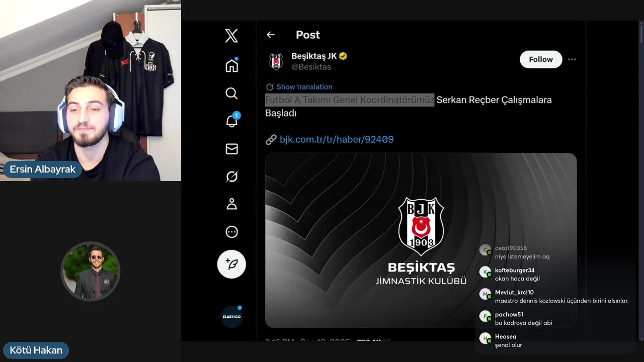The width and height of the screenshot is (644, 362).
Task: Click Heasea's chat avatar
Action: pos(485,338)
